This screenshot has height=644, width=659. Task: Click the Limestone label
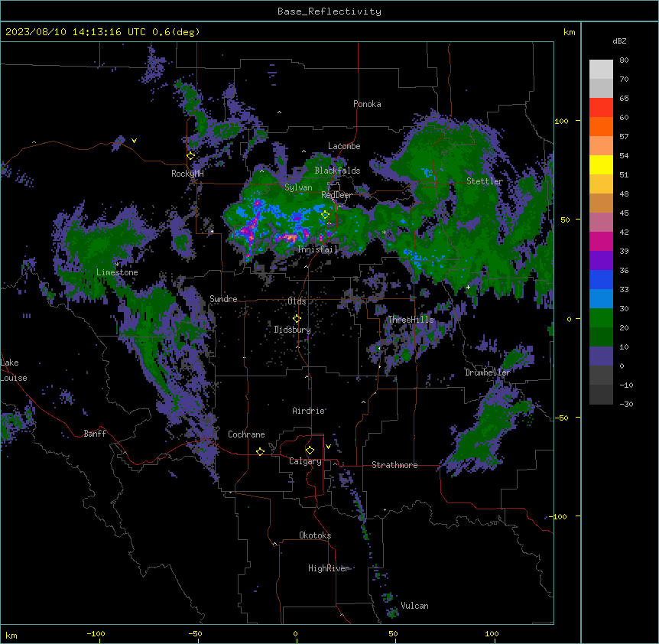pos(117,272)
